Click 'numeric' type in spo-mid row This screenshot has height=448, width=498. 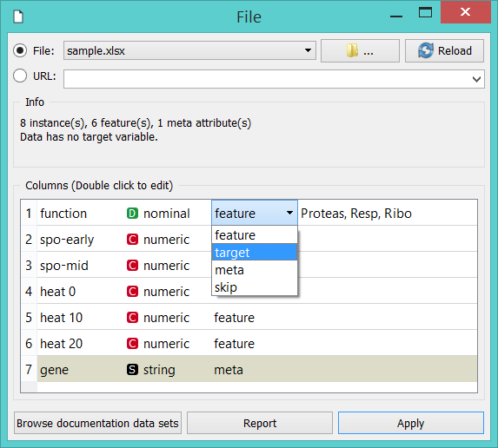click(166, 266)
